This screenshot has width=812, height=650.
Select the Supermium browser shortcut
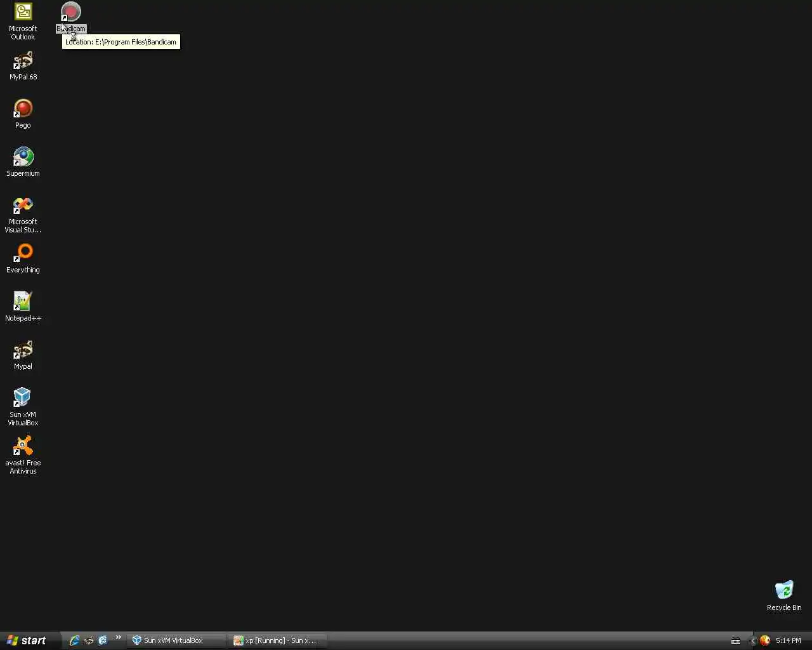(x=23, y=162)
